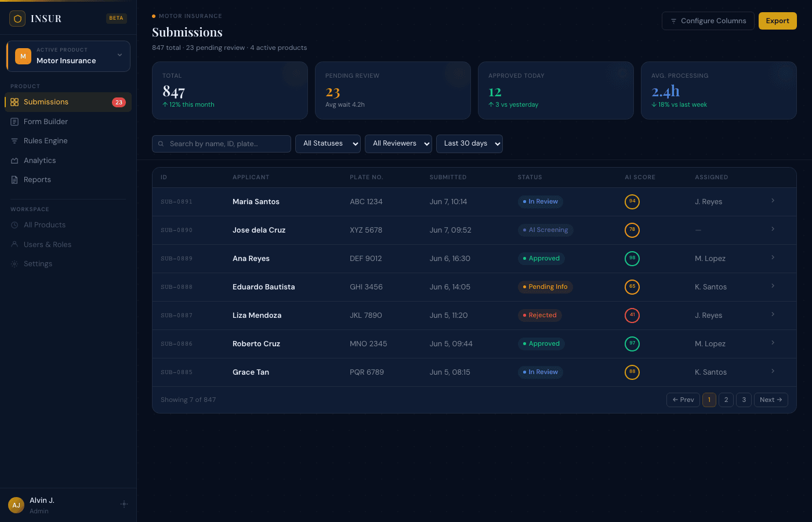Open user options icon beside Alvin J.
Screen dimensions: 812x522
click(x=124, y=504)
